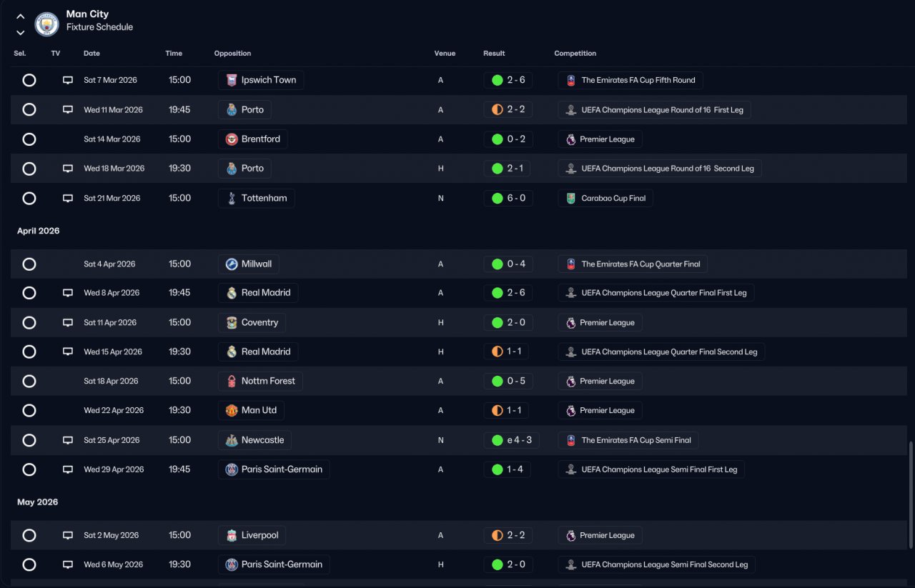This screenshot has width=915, height=588.
Task: Click the Brentford club crest
Action: [x=231, y=139]
